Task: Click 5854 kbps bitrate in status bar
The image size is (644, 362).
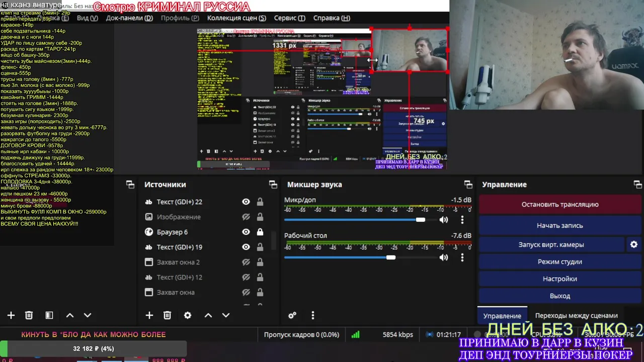Action: pos(397,334)
